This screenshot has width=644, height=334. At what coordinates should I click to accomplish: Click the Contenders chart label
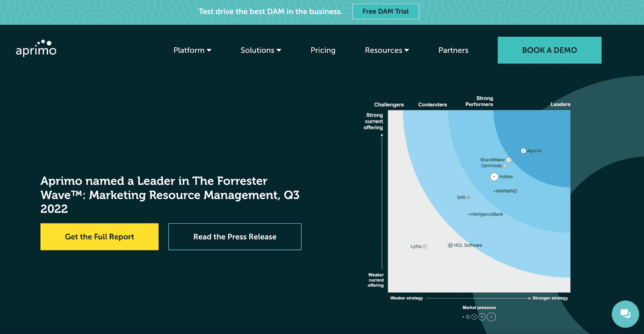click(x=433, y=105)
